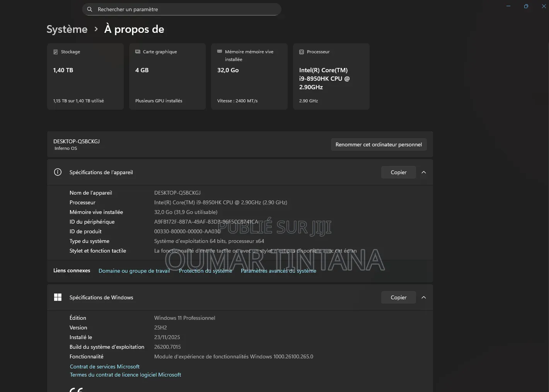Click the search magnifier icon
The width and height of the screenshot is (549, 392).
(x=90, y=9)
